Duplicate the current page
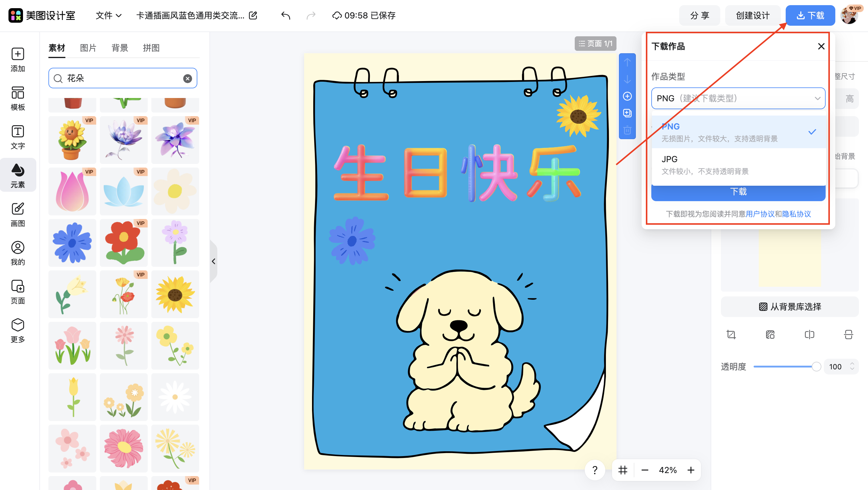Image resolution: width=868 pixels, height=490 pixels. (x=627, y=113)
